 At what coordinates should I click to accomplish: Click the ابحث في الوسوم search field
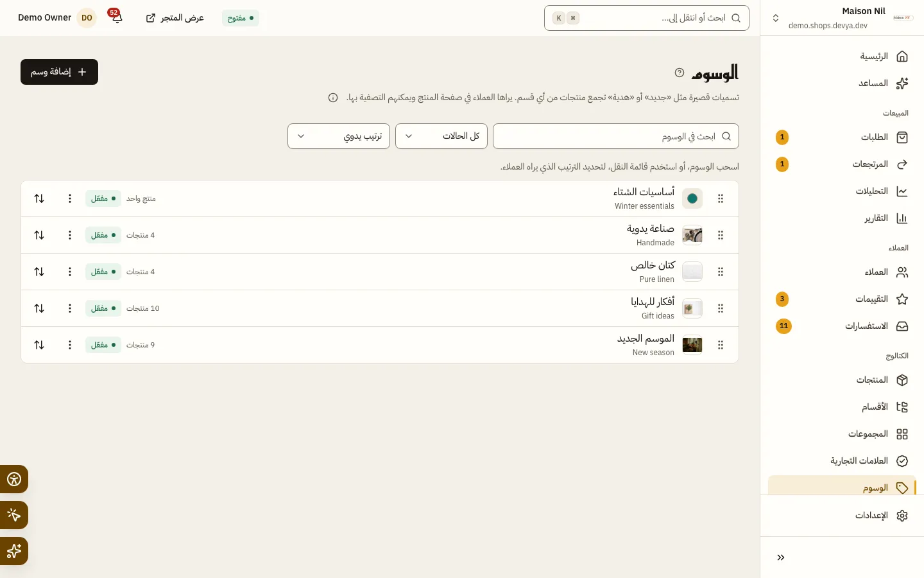tap(616, 136)
